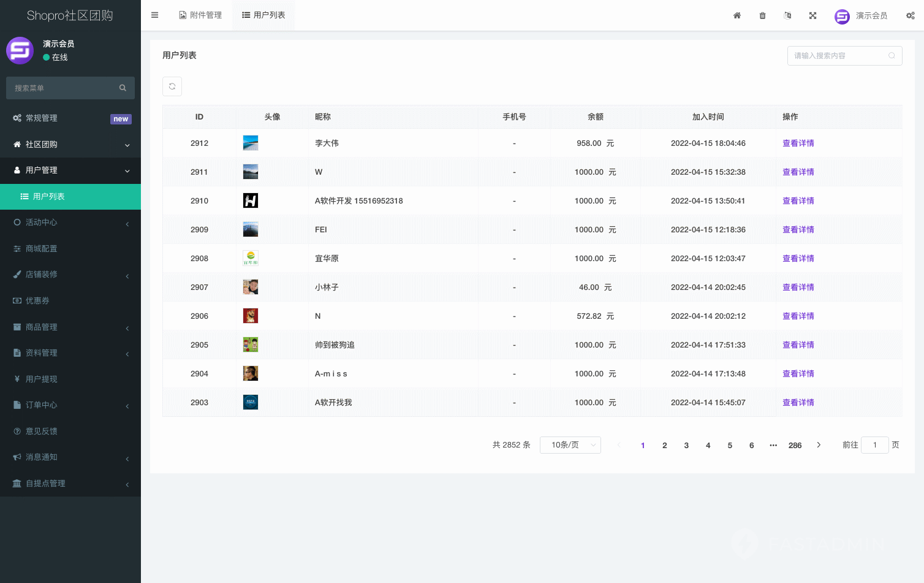924x583 pixels.
Task: Open 用户提现 in the sidebar
Action: click(x=70, y=379)
